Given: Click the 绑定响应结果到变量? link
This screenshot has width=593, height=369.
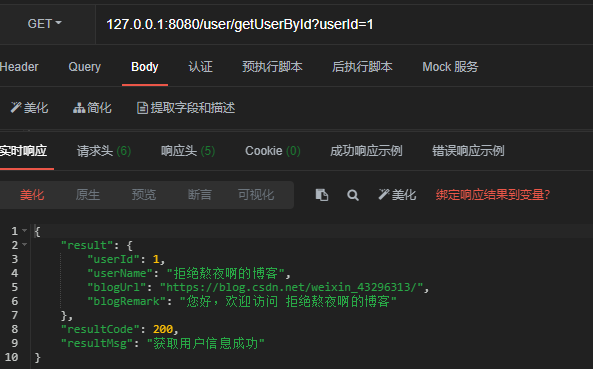Looking at the screenshot, I should click(493, 195).
